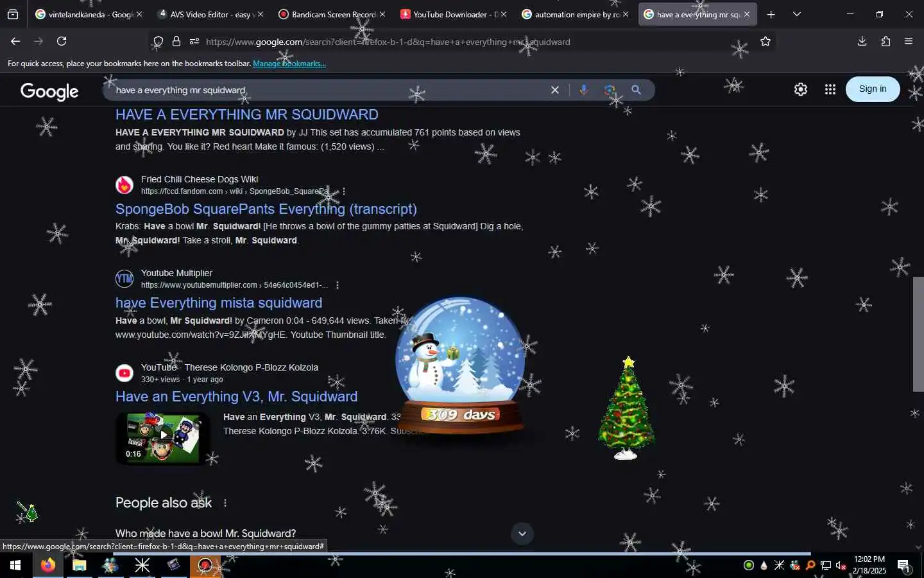The width and height of the screenshot is (924, 578).
Task: Open Bandicam recorder in the taskbar
Action: pyautogui.click(x=205, y=565)
